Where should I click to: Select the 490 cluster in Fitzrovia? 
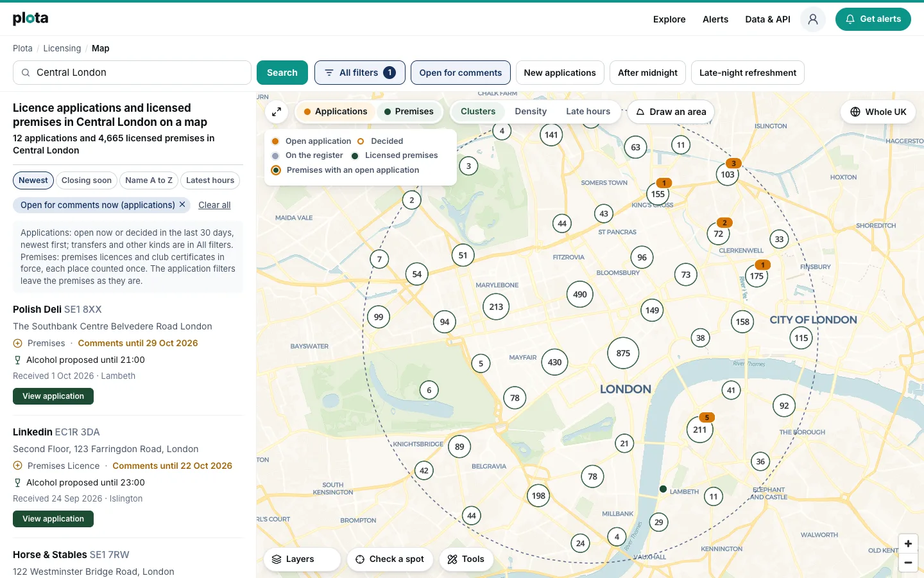[580, 294]
